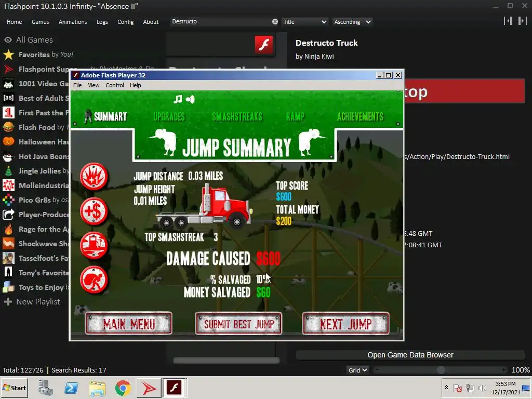Toggle the game music note icon
Screen dimensions: 532x399
[178, 99]
